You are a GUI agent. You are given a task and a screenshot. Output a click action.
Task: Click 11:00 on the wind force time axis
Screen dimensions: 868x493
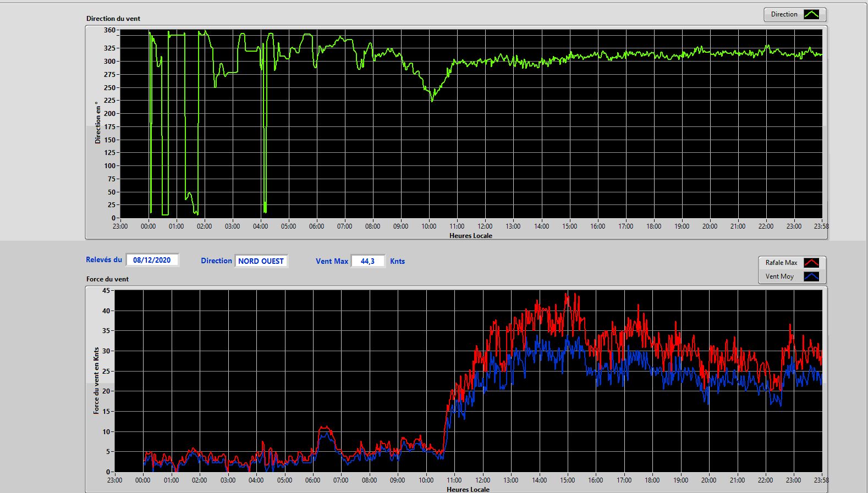454,480
